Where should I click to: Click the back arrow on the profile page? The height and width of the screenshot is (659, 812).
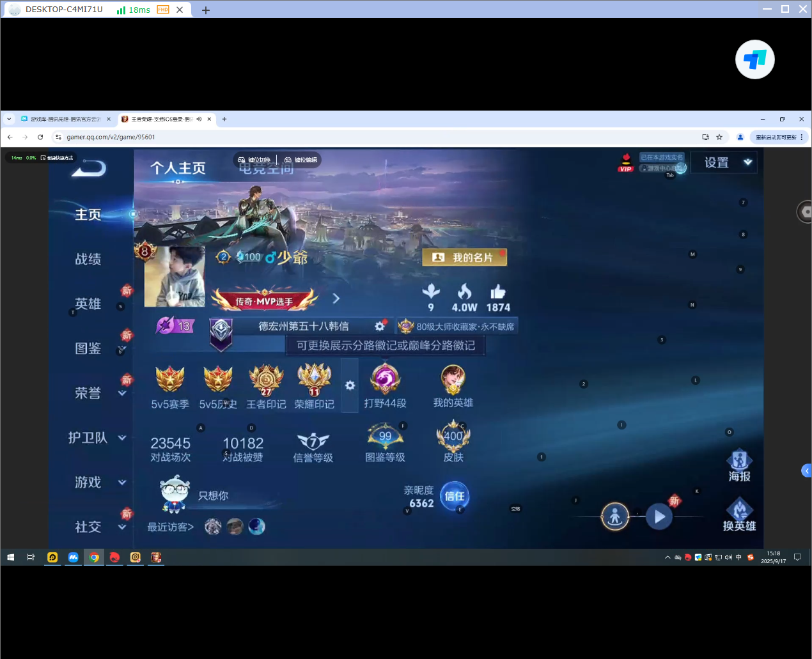(89, 168)
